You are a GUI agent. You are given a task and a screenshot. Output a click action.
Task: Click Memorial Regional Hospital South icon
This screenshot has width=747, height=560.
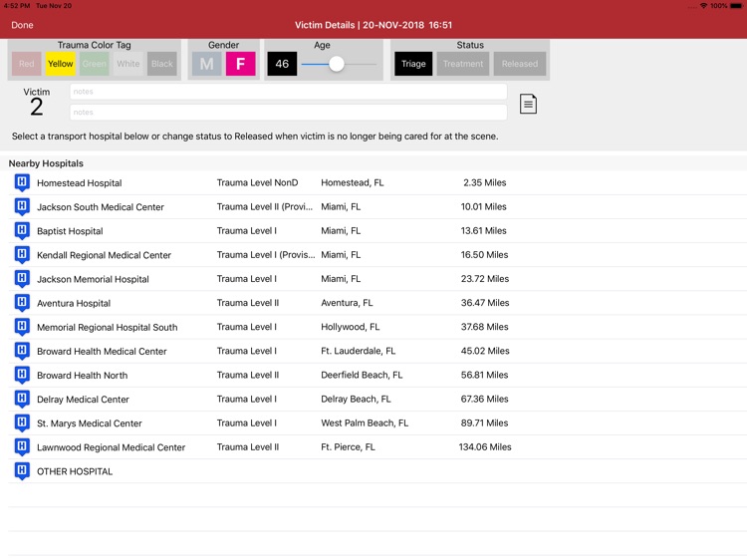pyautogui.click(x=22, y=327)
